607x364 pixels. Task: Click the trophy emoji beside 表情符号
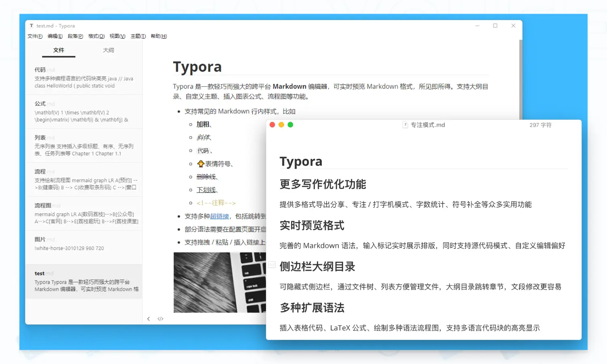coord(201,163)
